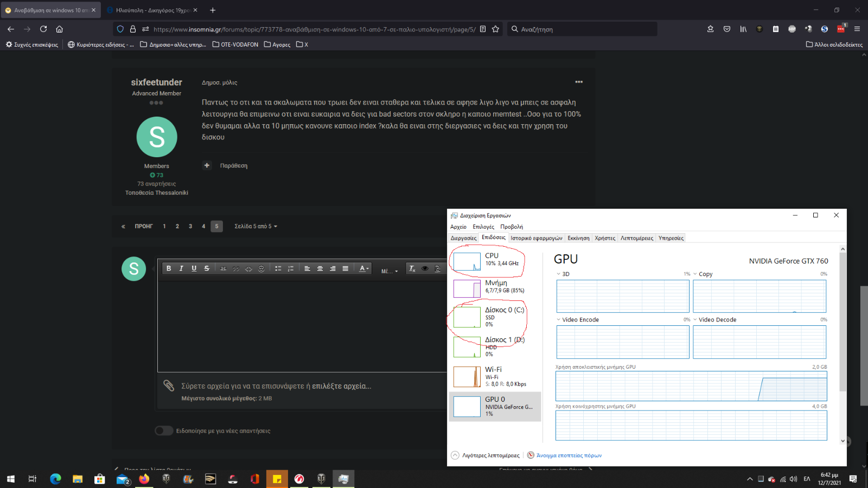Switch to Χρήστες tab in Task Manager
Screen dimensions: 868x488
[605, 238]
